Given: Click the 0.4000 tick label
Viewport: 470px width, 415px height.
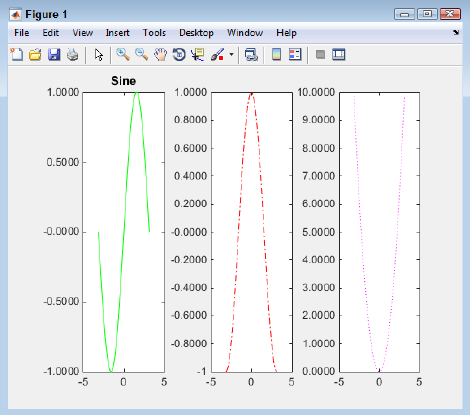Looking at the screenshot, I should 190,176.
